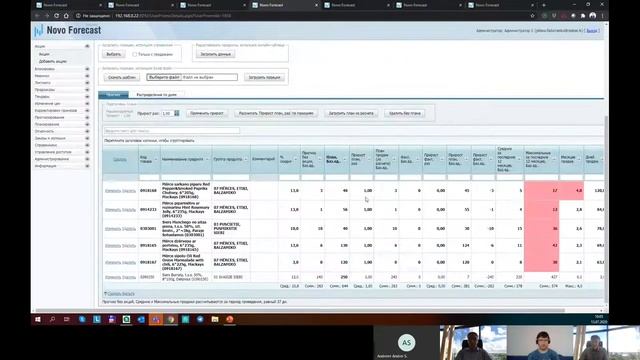Open Telegram from the taskbar

point(200,320)
